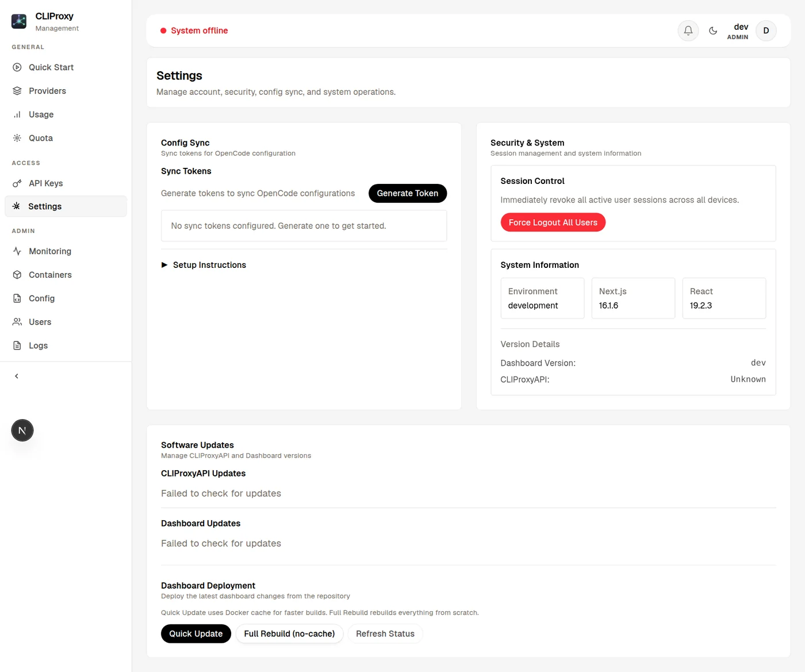Image resolution: width=805 pixels, height=672 pixels.
Task: Select Monitoring in admin menu
Action: (66, 251)
